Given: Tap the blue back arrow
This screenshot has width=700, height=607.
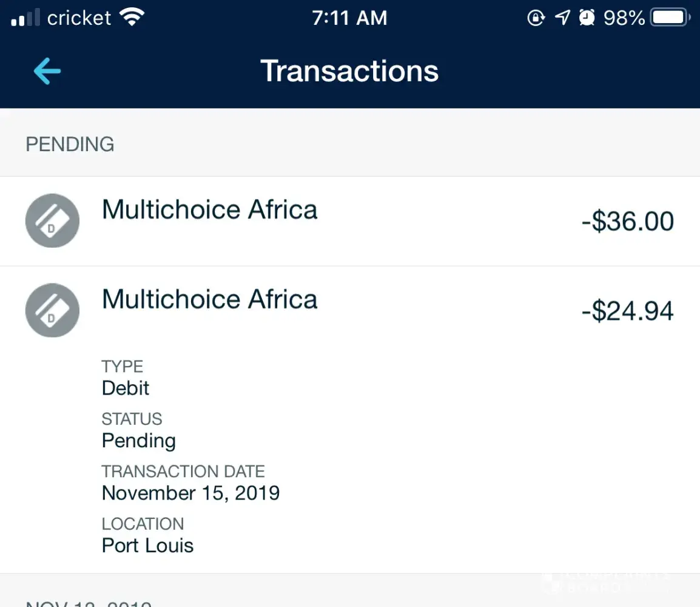Looking at the screenshot, I should click(x=47, y=71).
